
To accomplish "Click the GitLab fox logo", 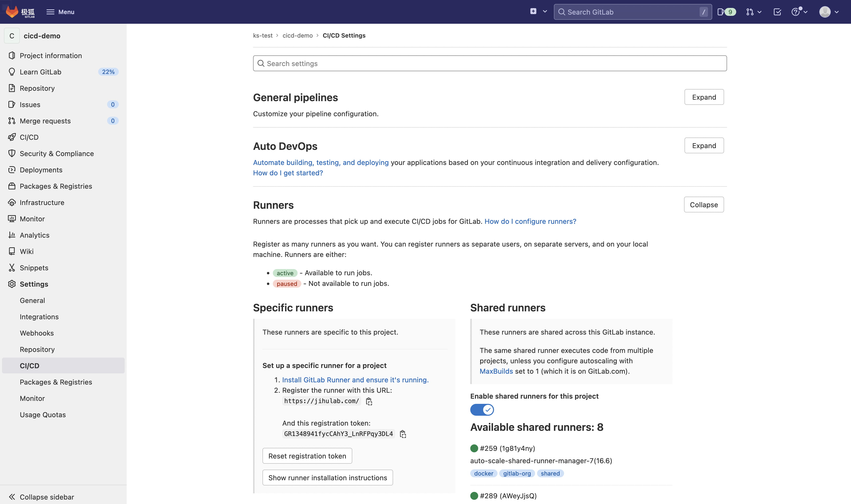I will (12, 12).
